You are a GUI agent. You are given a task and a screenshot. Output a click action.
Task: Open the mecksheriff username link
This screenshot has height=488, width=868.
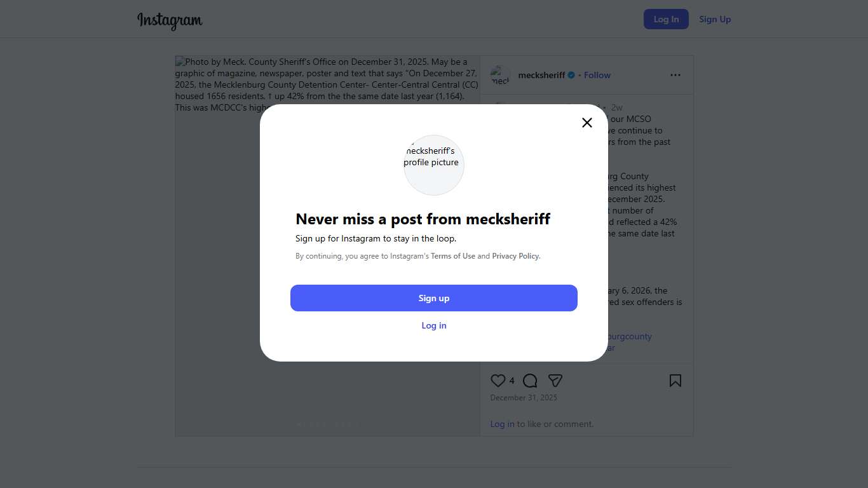point(541,75)
